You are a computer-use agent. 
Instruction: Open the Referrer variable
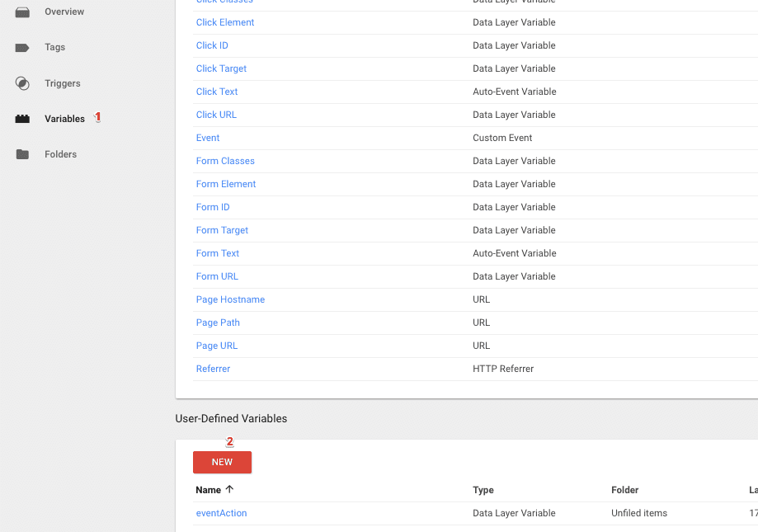point(213,369)
